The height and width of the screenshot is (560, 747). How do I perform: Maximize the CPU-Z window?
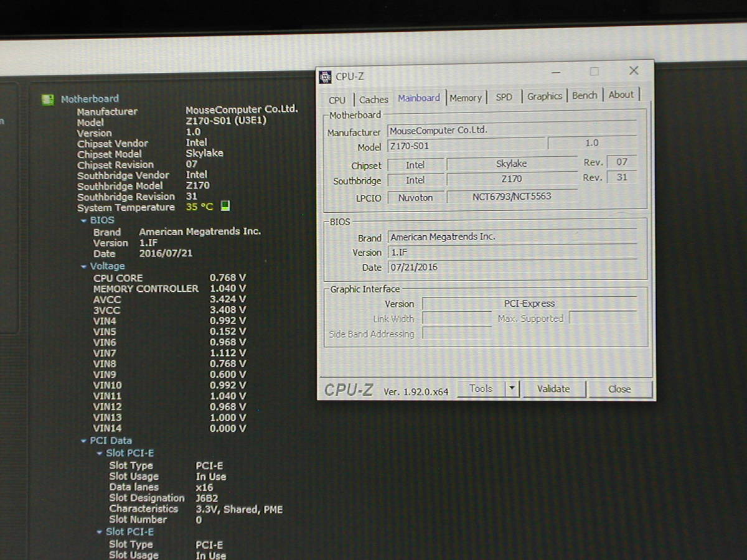pos(594,72)
